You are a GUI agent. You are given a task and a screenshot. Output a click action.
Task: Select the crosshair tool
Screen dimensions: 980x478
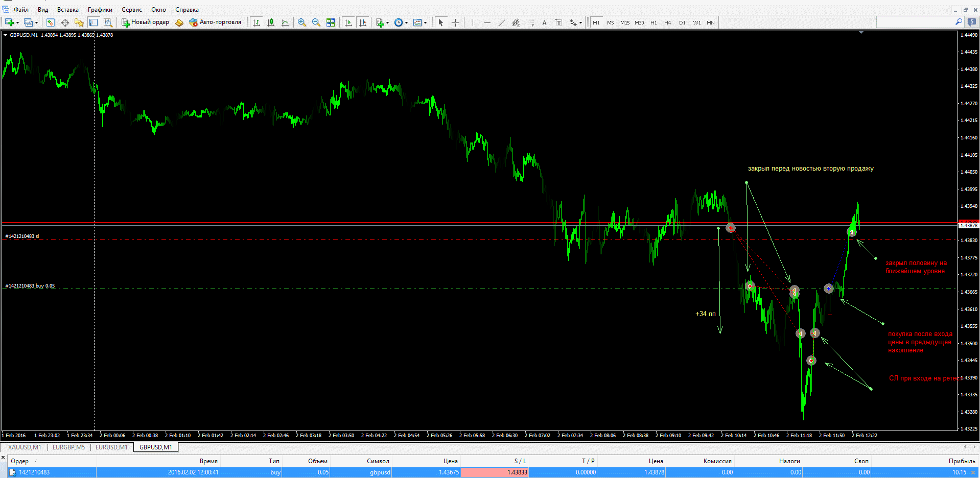click(455, 22)
